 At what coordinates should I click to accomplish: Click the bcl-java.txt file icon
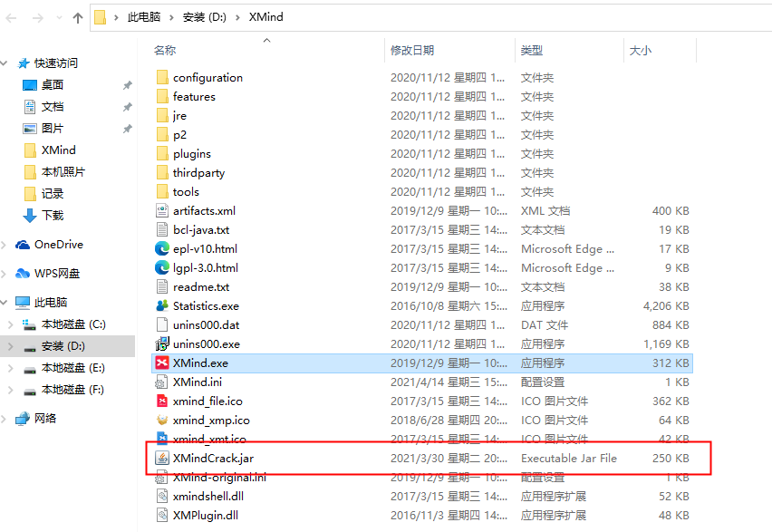162,230
